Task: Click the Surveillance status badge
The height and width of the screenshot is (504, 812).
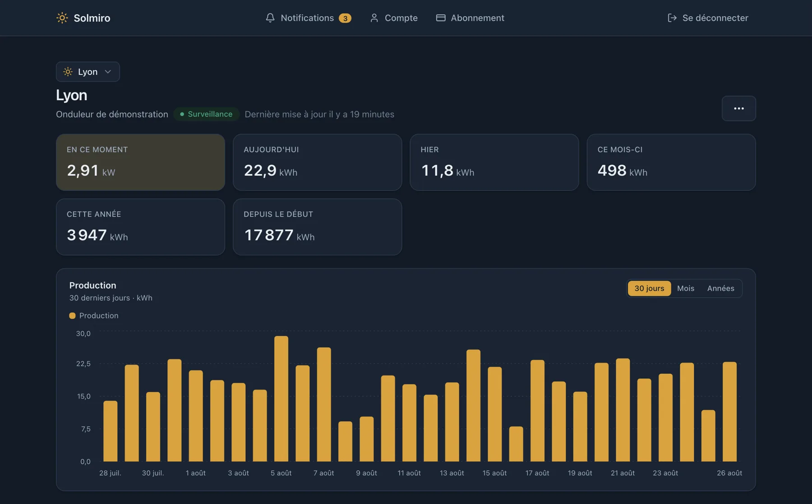Action: click(x=206, y=114)
